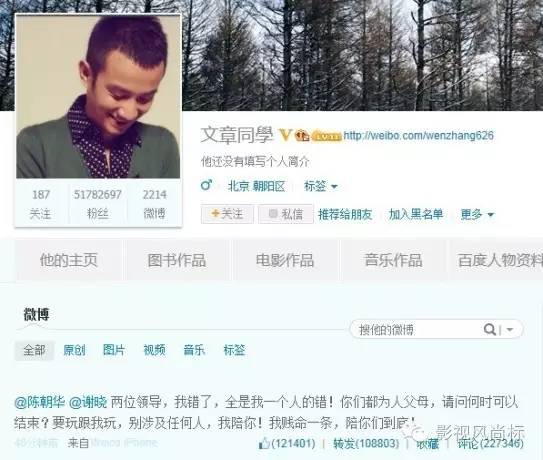Image resolution: width=543 pixels, height=460 pixels.
Task: Click the male gender symbol icon
Action: pyautogui.click(x=206, y=185)
